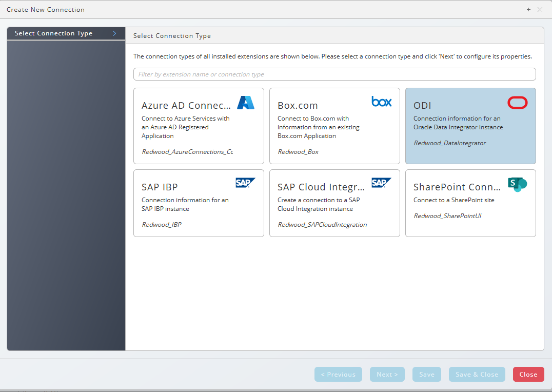This screenshot has height=392, width=552.
Task: Click the red Oracle logo on ODI card
Action: click(517, 103)
